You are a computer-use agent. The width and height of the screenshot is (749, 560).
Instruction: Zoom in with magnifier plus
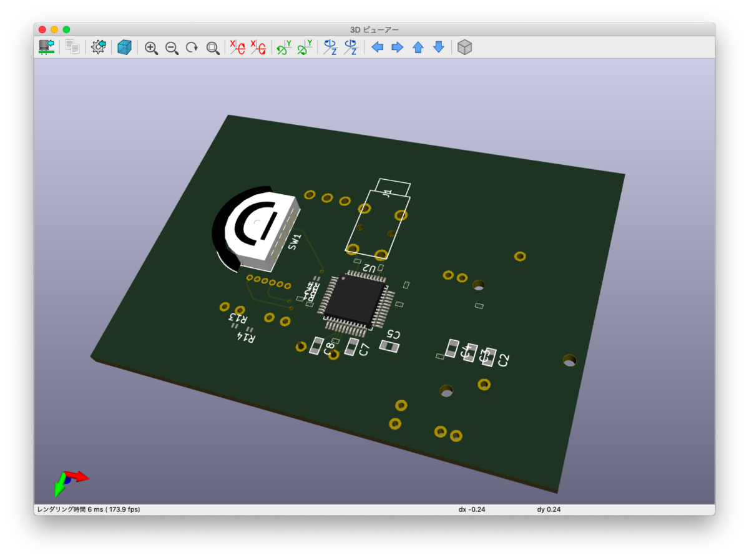(x=151, y=47)
